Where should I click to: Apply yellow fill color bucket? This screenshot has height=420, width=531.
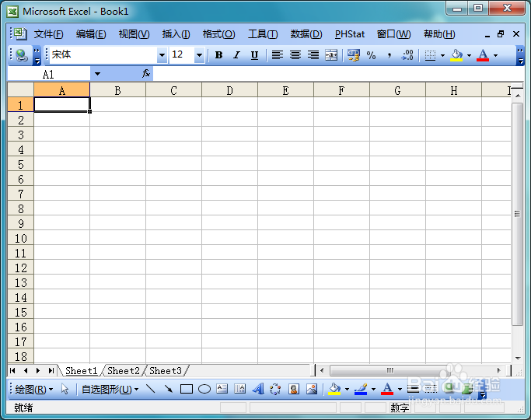[456, 55]
